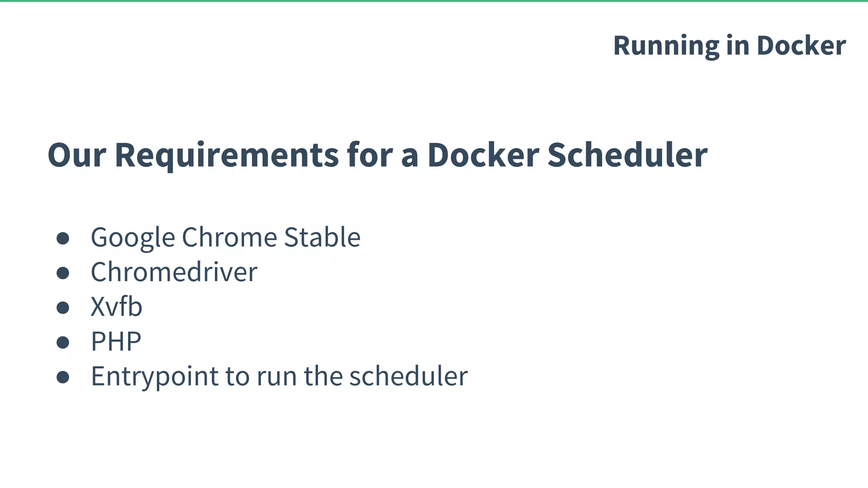
Task: Click the "Our Requirements for a Docker Scheduler" heading
Action: point(377,155)
